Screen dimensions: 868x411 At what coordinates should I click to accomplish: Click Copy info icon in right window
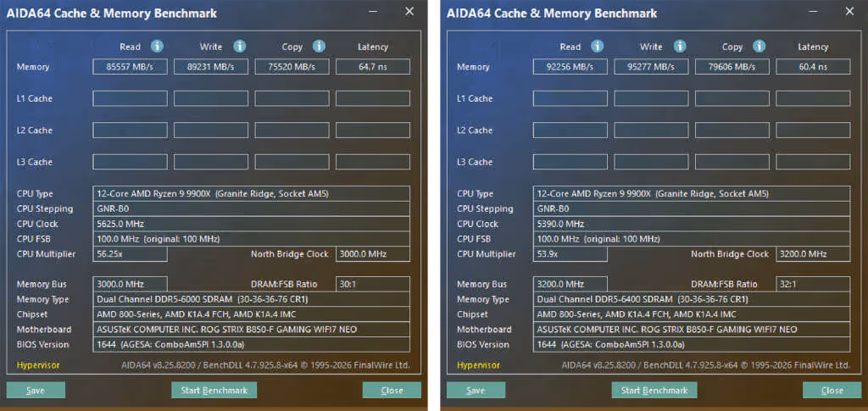point(759,47)
